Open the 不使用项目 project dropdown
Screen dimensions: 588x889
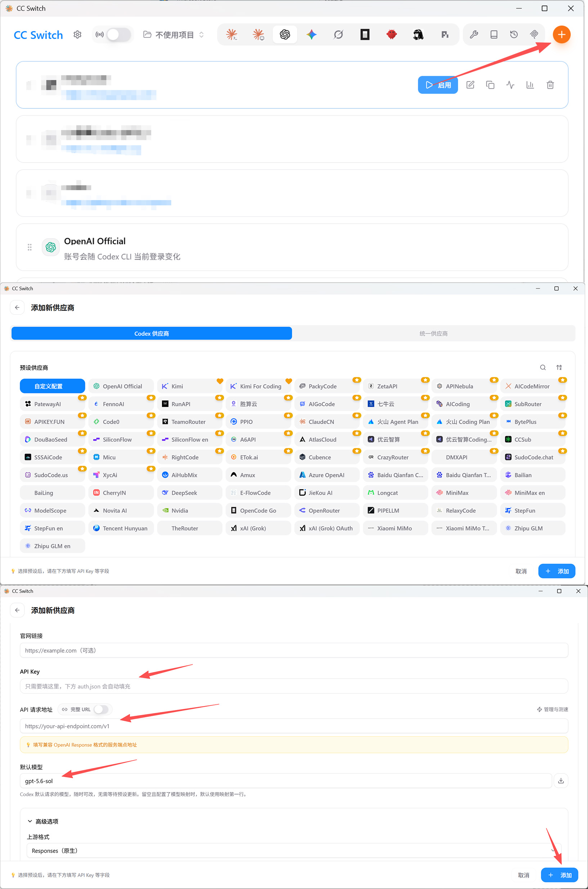174,35
